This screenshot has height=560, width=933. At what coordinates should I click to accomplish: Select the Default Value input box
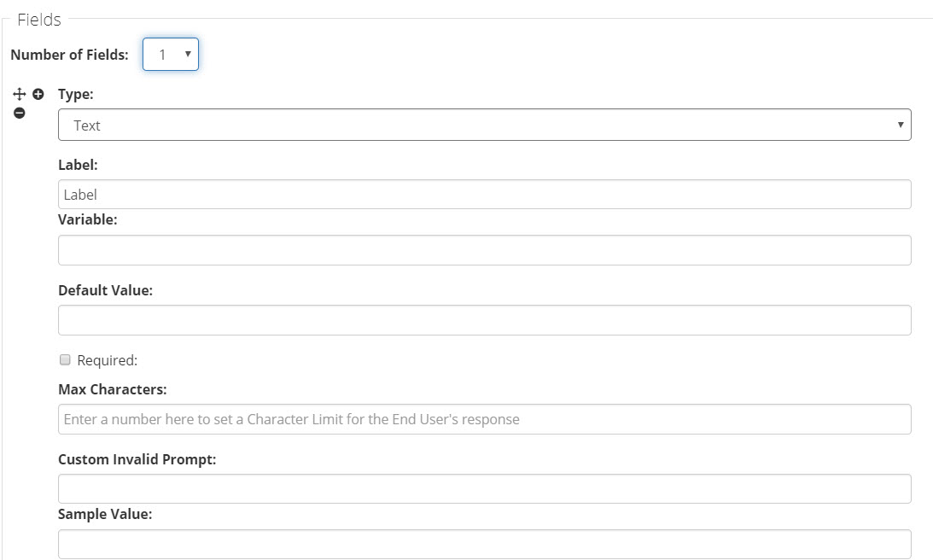pos(484,321)
